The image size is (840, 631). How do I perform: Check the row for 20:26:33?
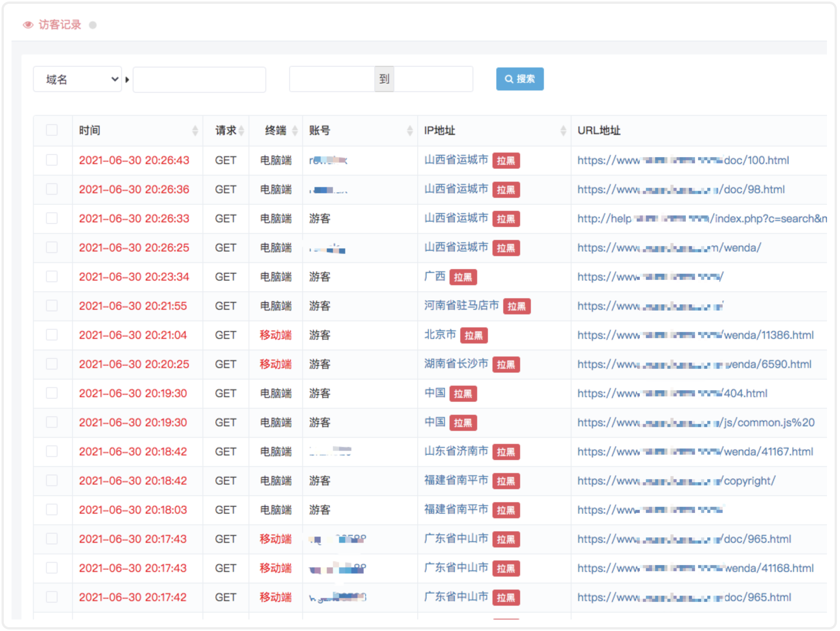pos(52,218)
